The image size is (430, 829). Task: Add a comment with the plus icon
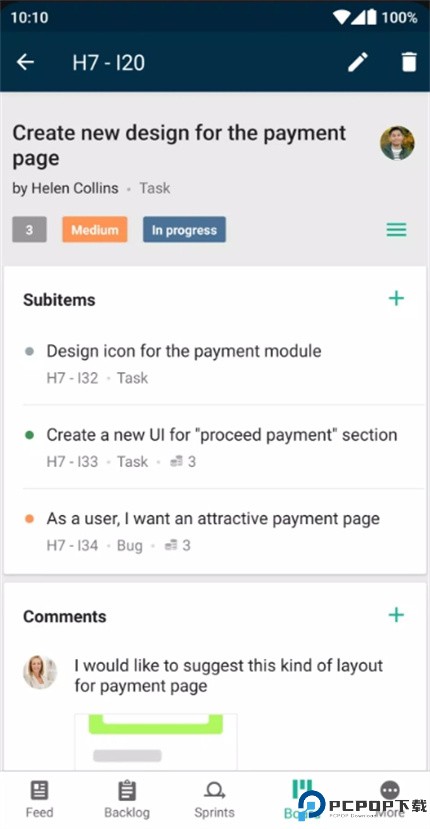[x=396, y=615]
